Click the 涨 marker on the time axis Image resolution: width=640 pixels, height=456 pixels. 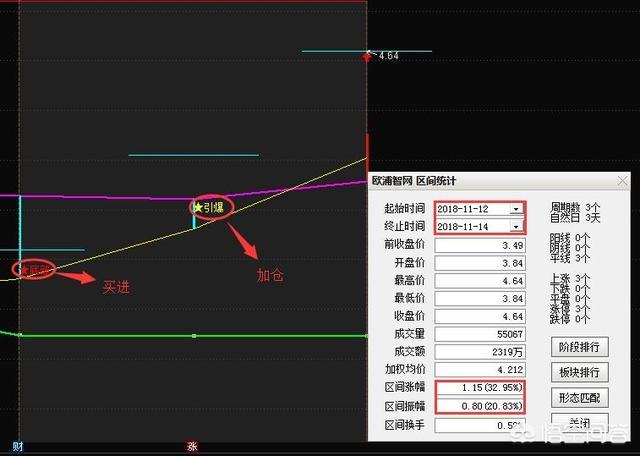pos(192,446)
